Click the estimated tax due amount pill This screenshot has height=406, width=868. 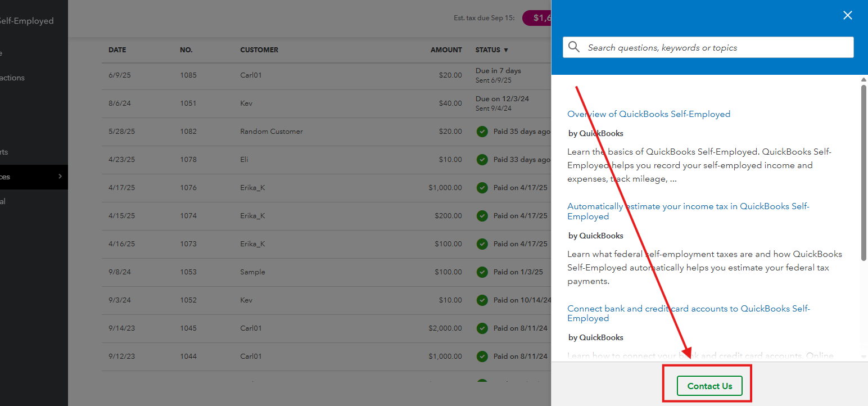click(537, 18)
